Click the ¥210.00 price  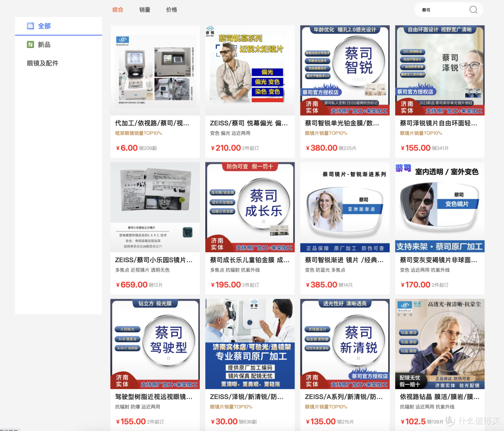(x=226, y=148)
